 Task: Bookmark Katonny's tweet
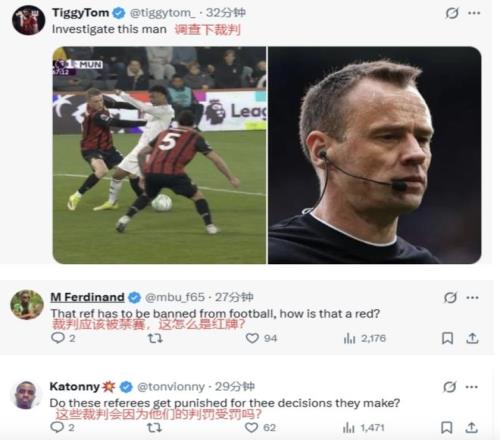coord(447,427)
